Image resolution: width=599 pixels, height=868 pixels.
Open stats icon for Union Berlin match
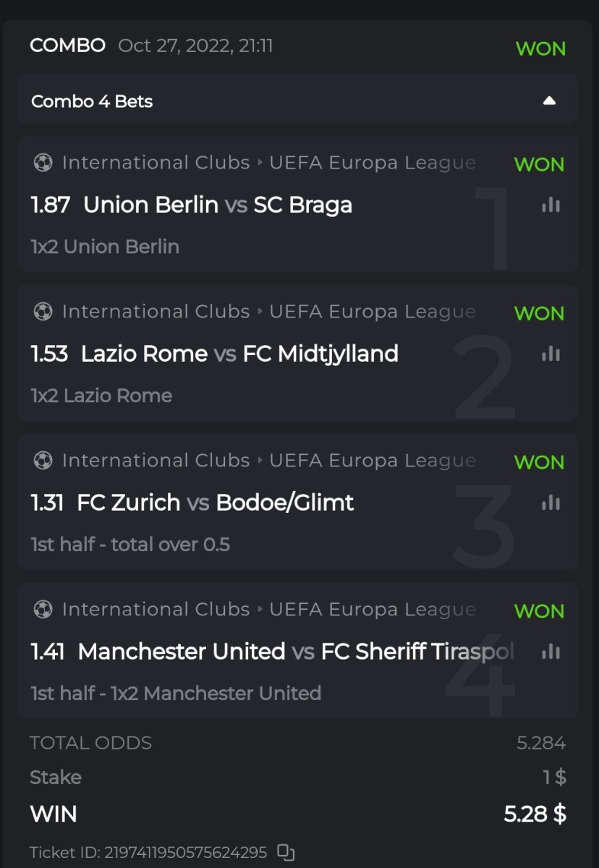coord(551,205)
